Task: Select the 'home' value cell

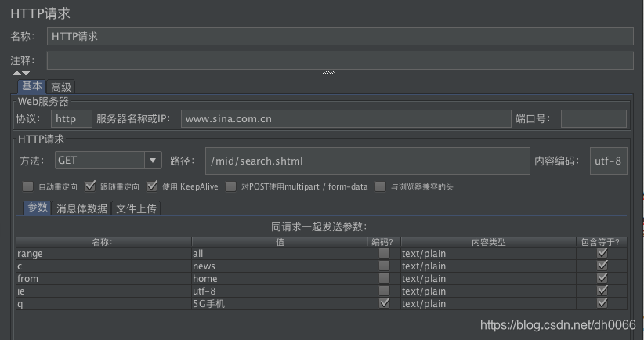Action: [279, 278]
